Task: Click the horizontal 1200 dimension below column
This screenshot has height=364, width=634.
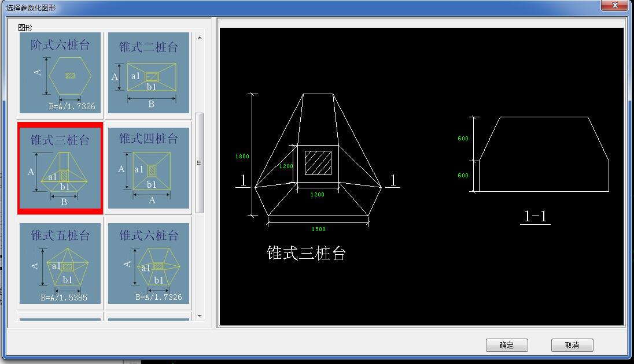Action: tap(318, 194)
